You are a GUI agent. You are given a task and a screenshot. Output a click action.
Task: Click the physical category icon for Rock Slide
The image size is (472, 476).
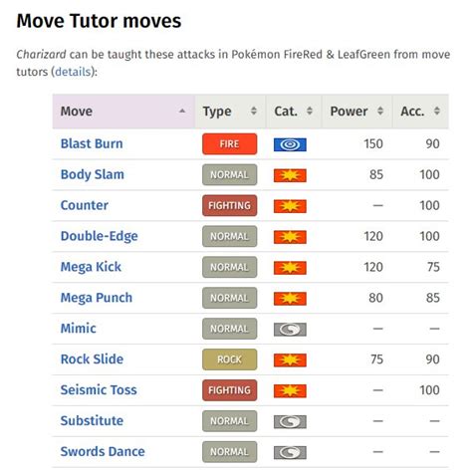coord(290,359)
